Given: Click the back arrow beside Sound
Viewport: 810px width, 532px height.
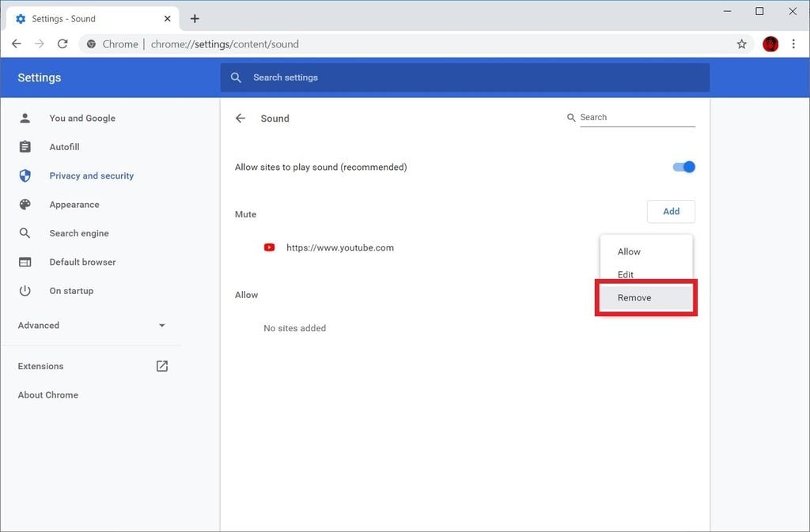Looking at the screenshot, I should [x=240, y=118].
